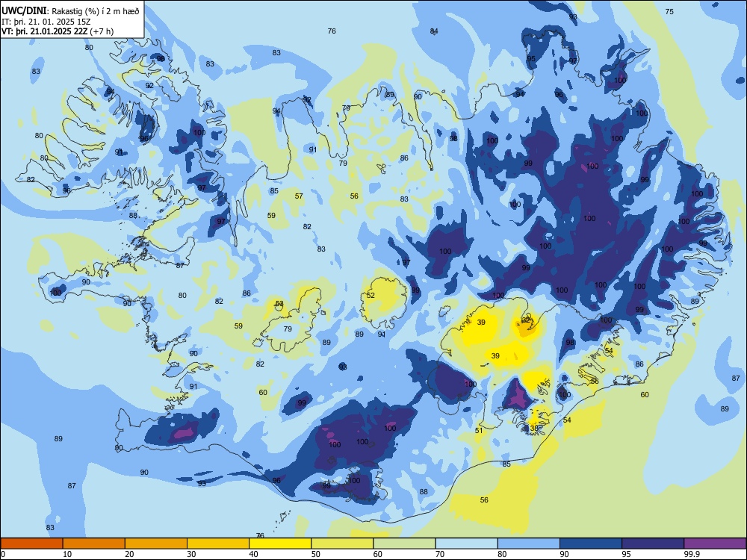747x560 pixels.
Task: Click the "52" value inside the glacier outline
Action: (371, 295)
